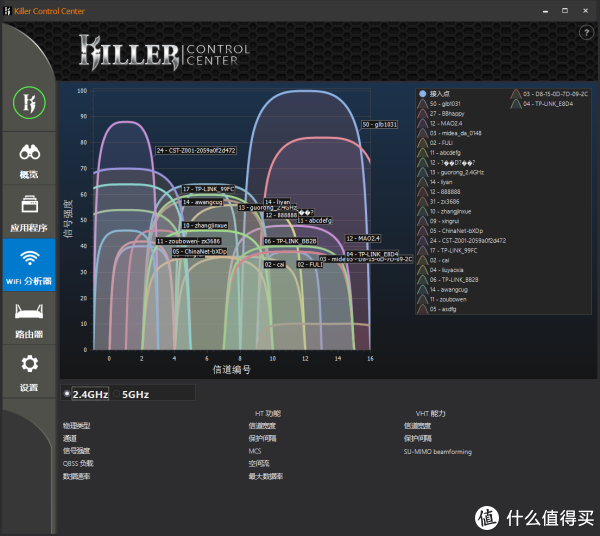Click legend entry 24 - CST-Z001-2059a0f2d472
Screen dimensions: 600x536
click(x=468, y=241)
